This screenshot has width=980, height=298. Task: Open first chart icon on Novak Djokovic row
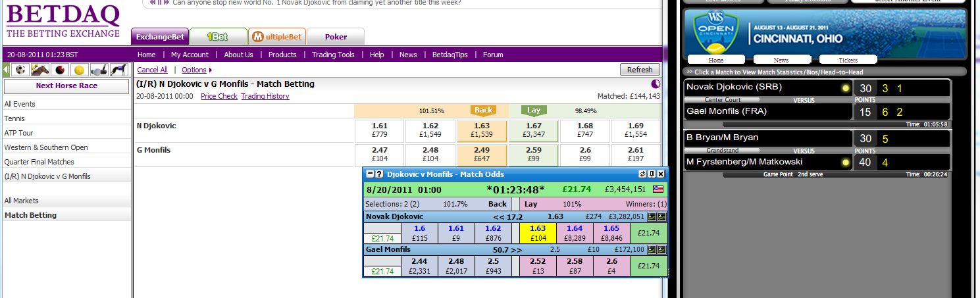652,216
